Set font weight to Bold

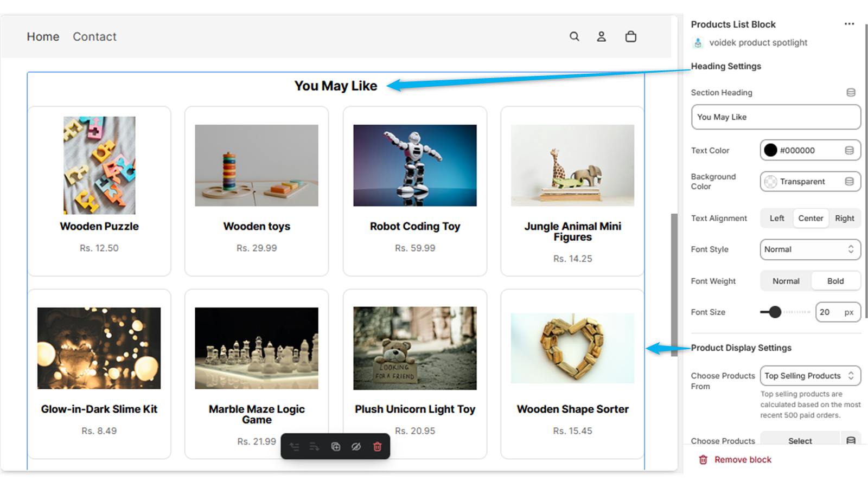[x=835, y=281]
